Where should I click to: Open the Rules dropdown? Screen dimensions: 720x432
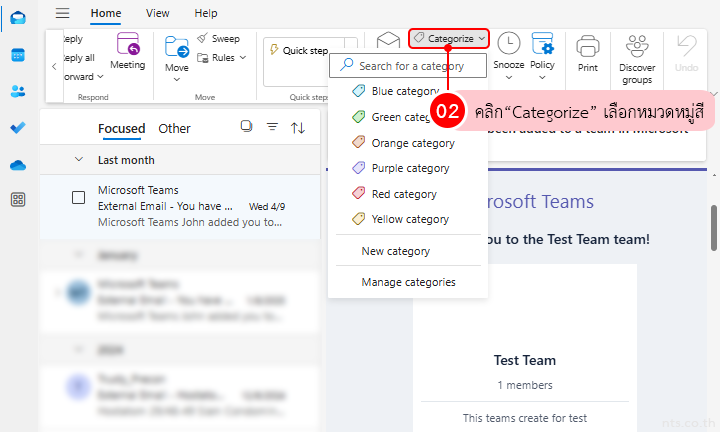222,58
